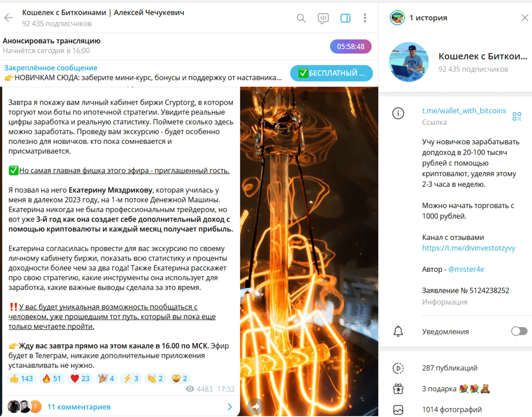Open the channel story avatar icon

pyautogui.click(x=397, y=18)
